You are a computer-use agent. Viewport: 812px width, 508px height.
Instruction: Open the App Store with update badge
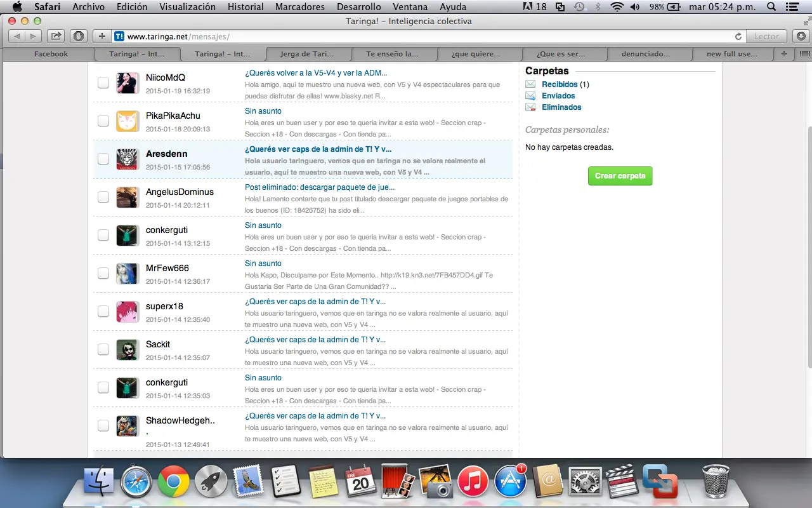coord(510,481)
